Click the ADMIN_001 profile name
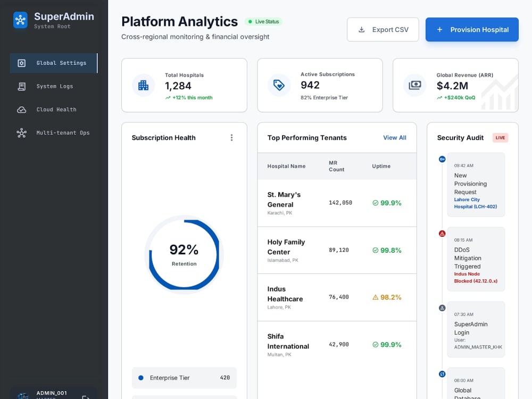 pyautogui.click(x=52, y=393)
